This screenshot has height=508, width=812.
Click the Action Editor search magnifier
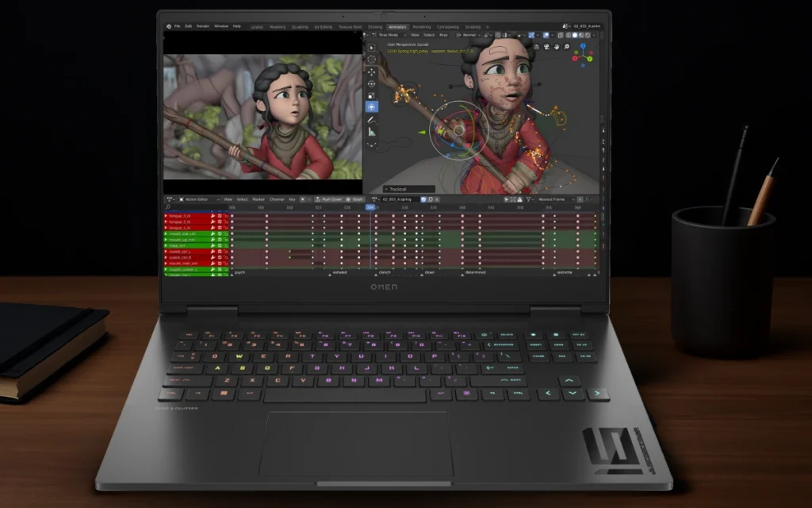(x=168, y=207)
